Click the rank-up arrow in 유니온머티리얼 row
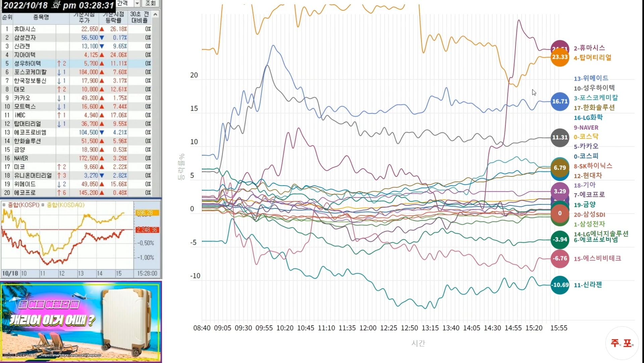Viewport: 644px width, 363px height. 59,175
